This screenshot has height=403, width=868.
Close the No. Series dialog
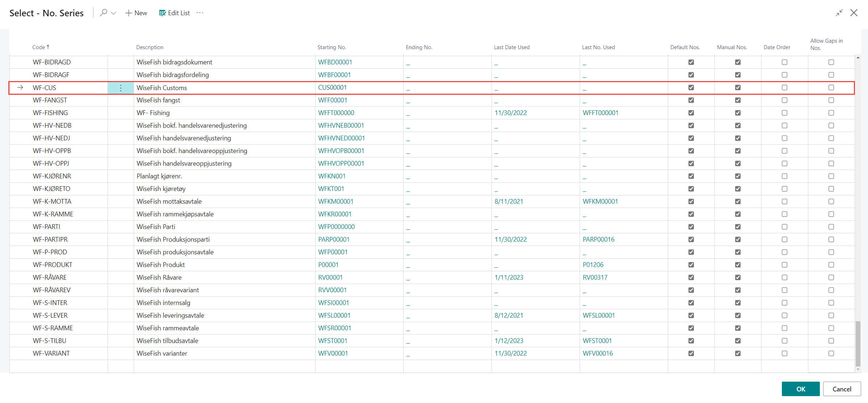854,13
